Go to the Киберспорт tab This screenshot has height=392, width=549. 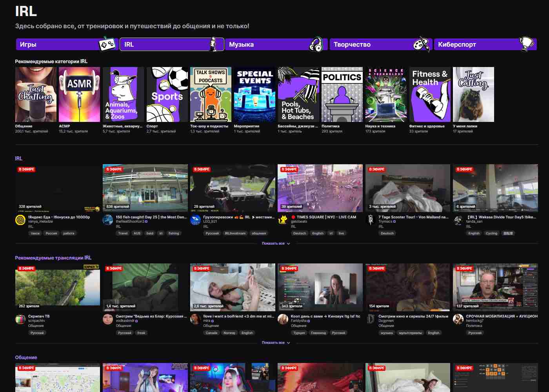coord(485,44)
